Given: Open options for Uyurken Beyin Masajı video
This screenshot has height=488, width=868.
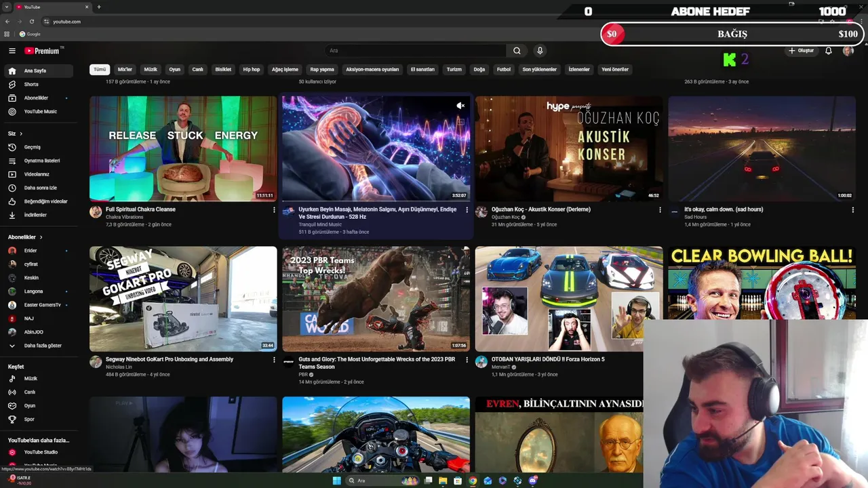Looking at the screenshot, I should (467, 210).
